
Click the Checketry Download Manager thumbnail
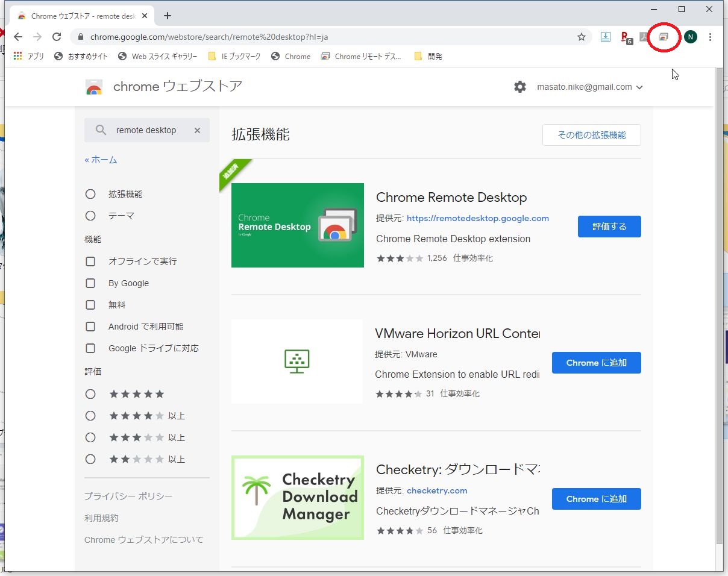[x=298, y=498]
